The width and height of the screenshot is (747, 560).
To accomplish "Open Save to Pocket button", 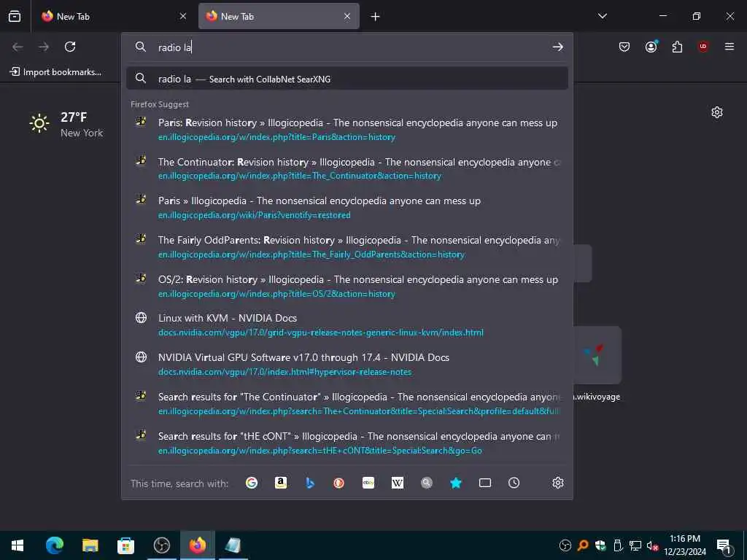I will point(624,47).
